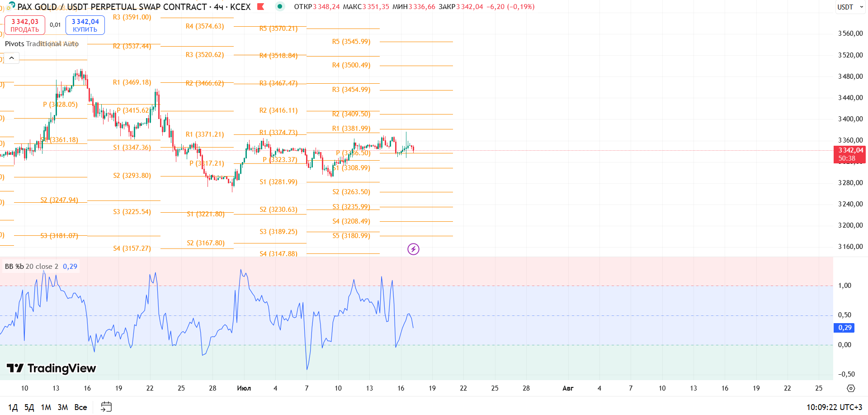The height and width of the screenshot is (415, 868).
Task: Select the Pivots Traditional Auto indicator label
Action: [x=42, y=44]
